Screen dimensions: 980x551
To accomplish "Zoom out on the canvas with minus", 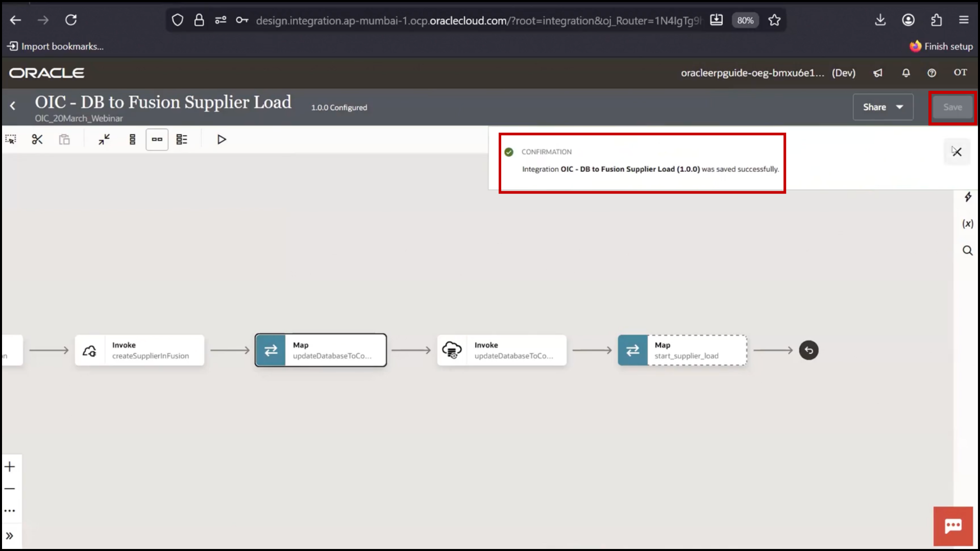I will pyautogui.click(x=10, y=489).
